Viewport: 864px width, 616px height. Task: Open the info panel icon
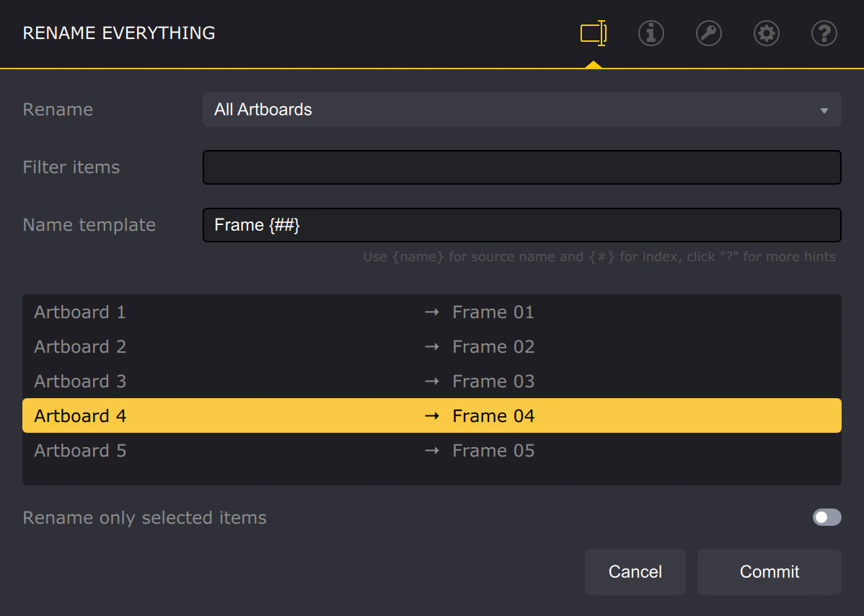[x=651, y=33]
